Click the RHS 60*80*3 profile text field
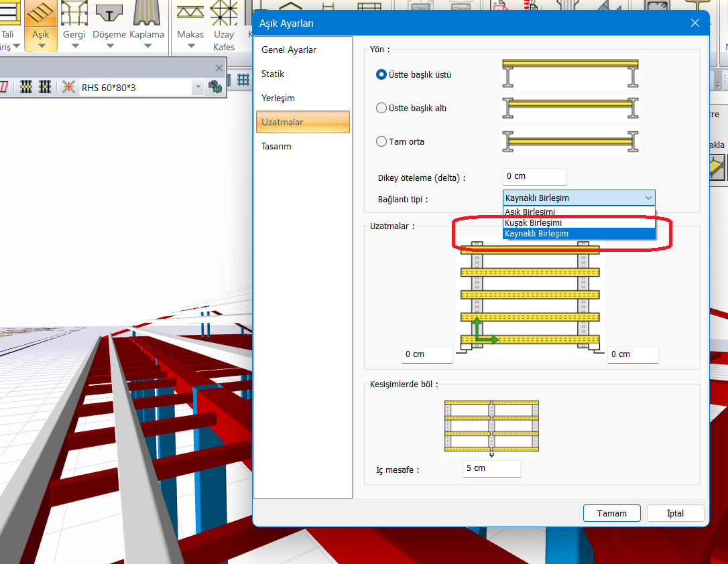This screenshot has width=728, height=564. (136, 87)
